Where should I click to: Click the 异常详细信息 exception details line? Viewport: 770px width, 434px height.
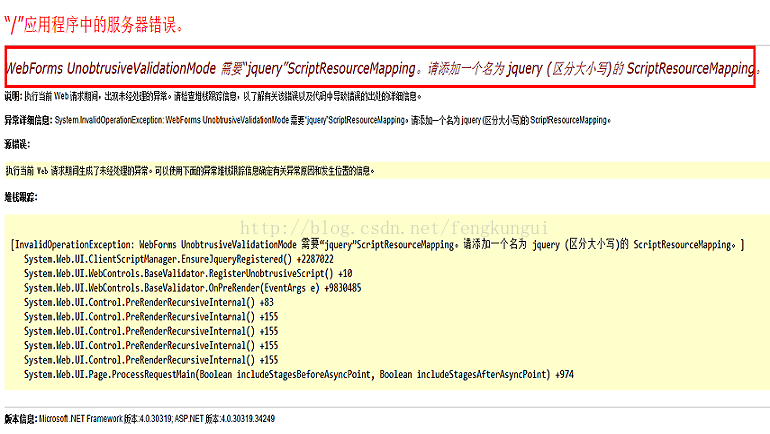click(x=307, y=120)
